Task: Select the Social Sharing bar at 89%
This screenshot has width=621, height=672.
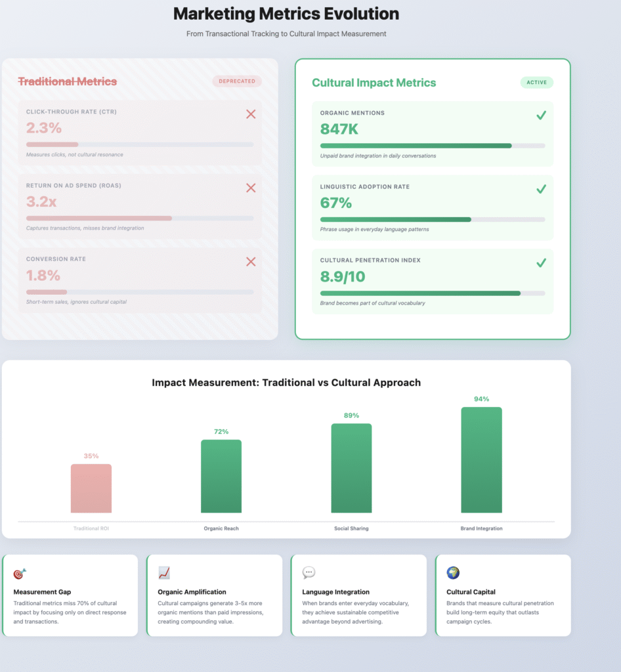Action: 351,467
